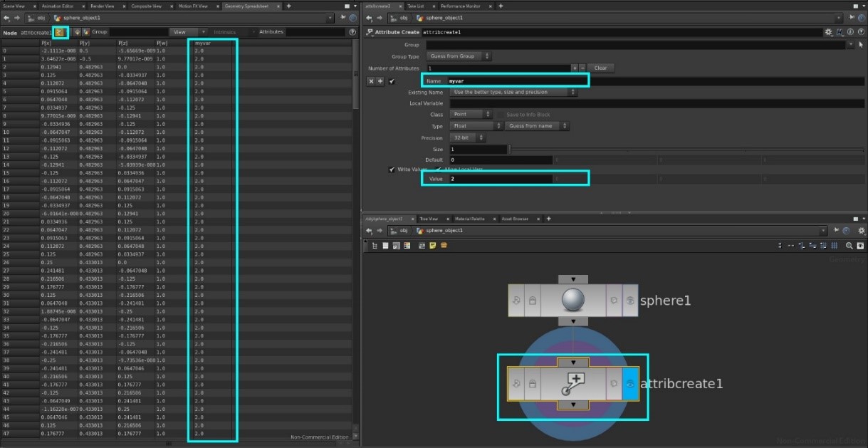The height and width of the screenshot is (448, 868).
Task: Click the magnify search icon in network editor
Action: pos(849,246)
